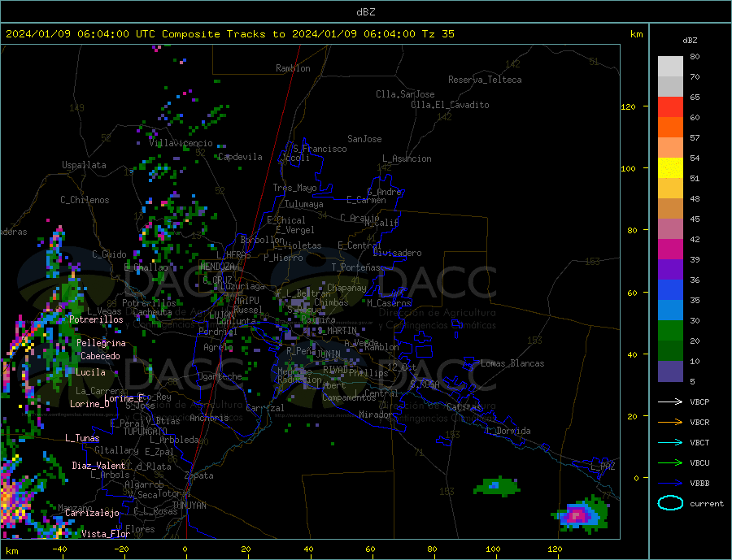Click the TUPUNGATO label on map
This screenshot has width=732, height=560.
[146, 432]
